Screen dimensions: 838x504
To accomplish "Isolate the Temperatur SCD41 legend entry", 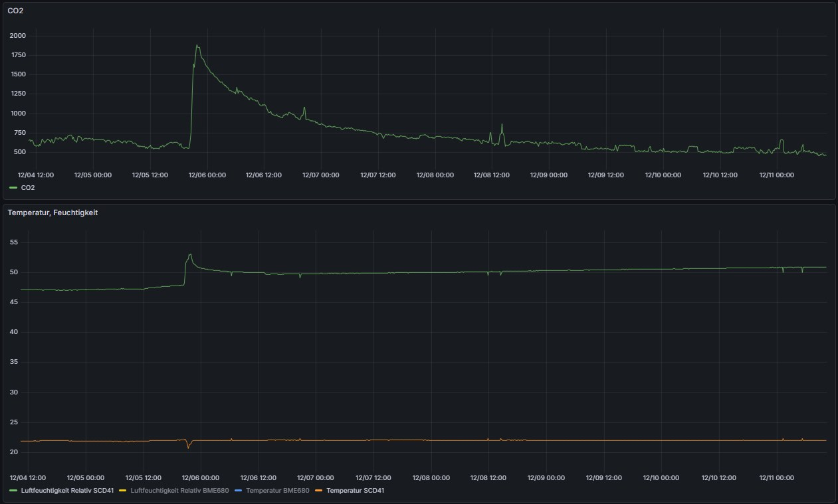I will coord(355,491).
